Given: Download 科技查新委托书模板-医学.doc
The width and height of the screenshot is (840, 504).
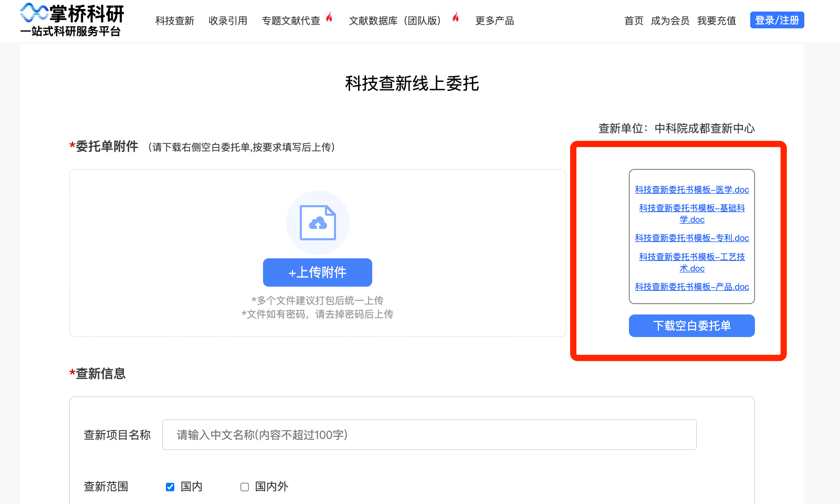Looking at the screenshot, I should [692, 190].
